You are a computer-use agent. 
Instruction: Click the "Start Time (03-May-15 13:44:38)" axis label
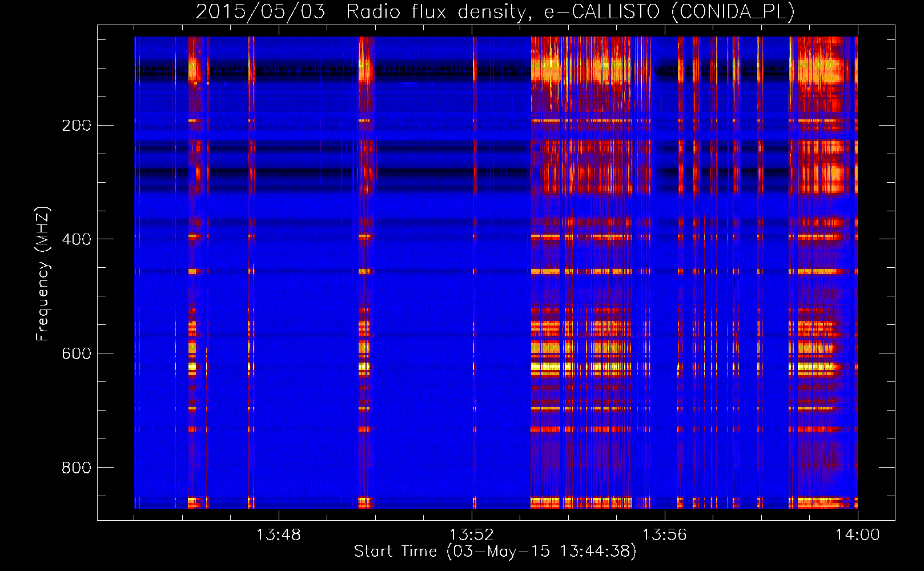495,552
